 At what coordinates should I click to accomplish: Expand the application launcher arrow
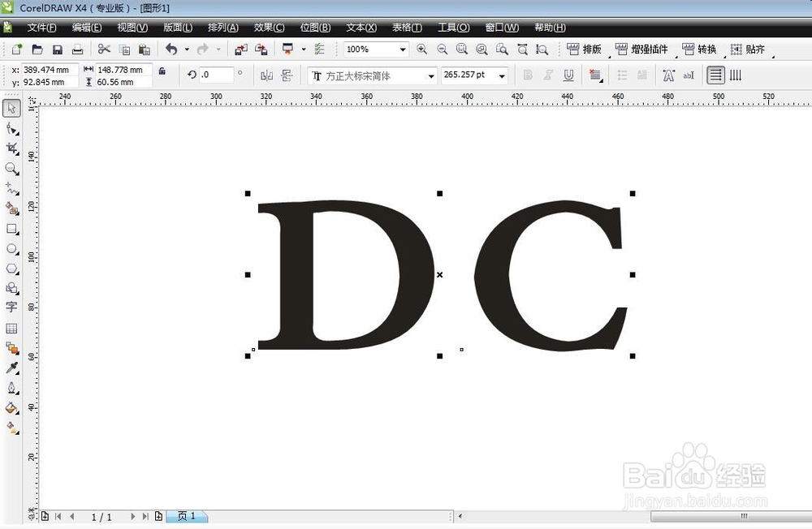(x=304, y=49)
